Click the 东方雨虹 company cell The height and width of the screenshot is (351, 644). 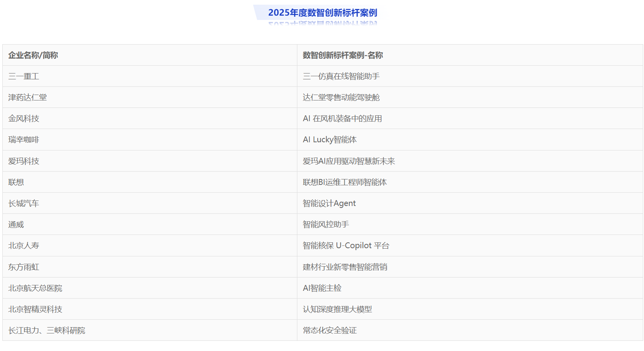click(x=24, y=267)
